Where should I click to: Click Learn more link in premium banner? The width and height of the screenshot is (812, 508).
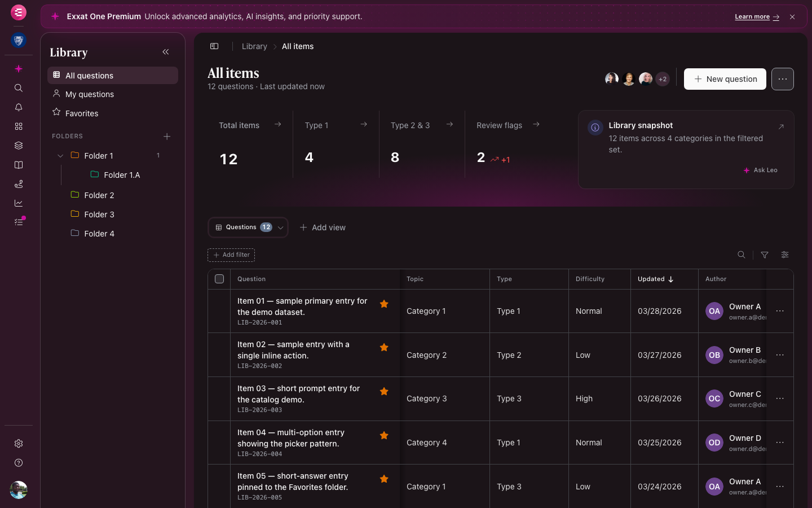click(757, 17)
